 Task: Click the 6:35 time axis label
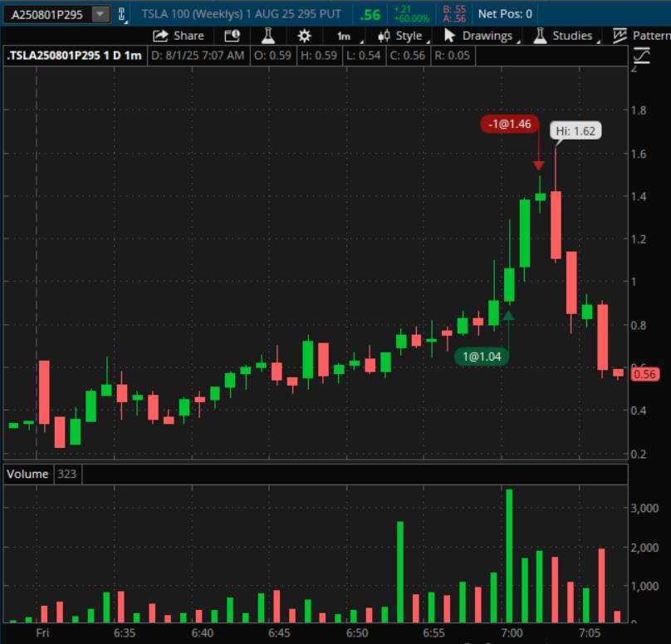pyautogui.click(x=125, y=633)
